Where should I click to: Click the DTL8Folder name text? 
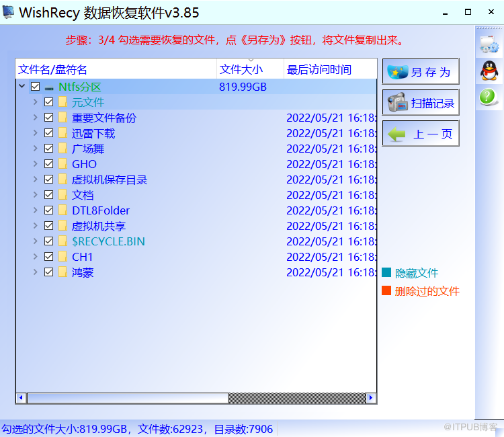101,210
